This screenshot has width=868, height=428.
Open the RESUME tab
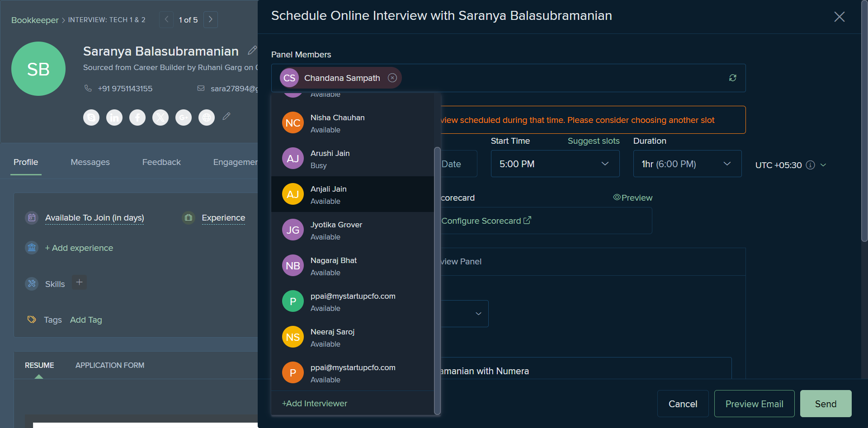pyautogui.click(x=39, y=365)
